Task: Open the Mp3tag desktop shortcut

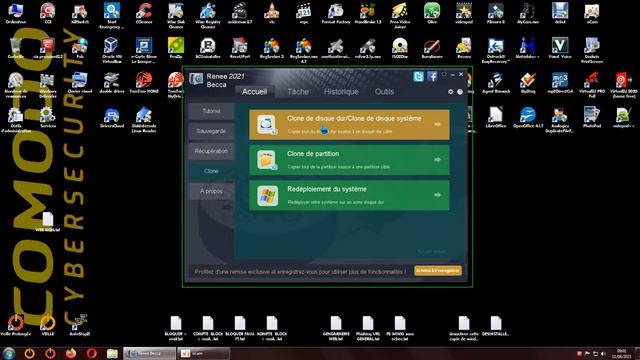Action: coord(528,82)
